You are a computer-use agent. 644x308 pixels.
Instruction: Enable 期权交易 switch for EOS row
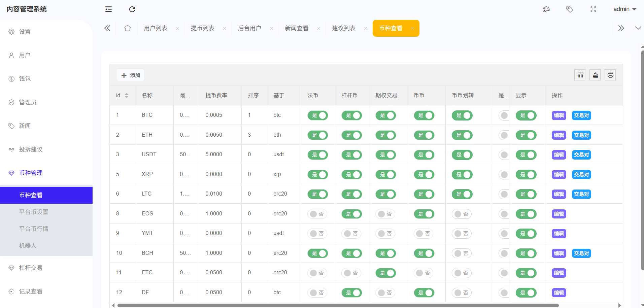(x=385, y=214)
